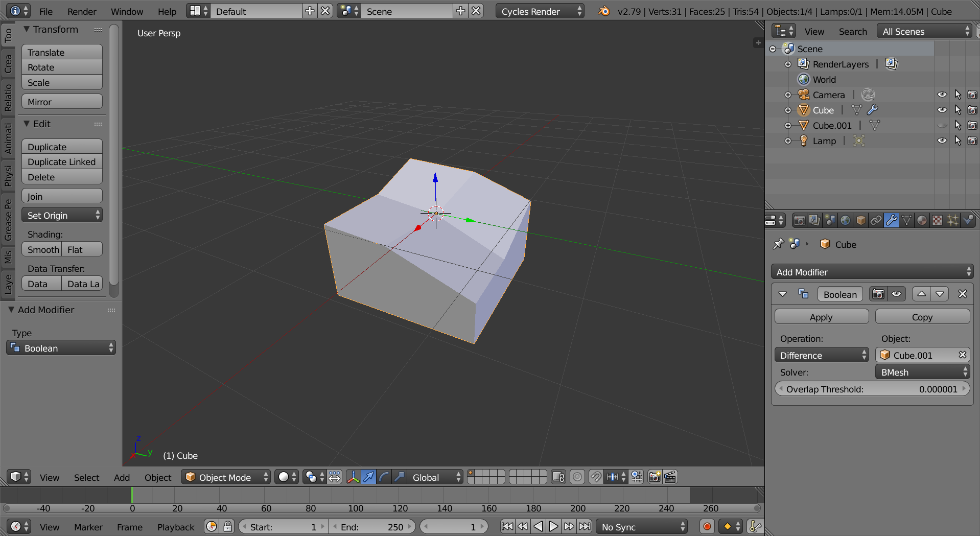This screenshot has height=536, width=980.
Task: Open the BMesh solver dropdown
Action: click(922, 372)
